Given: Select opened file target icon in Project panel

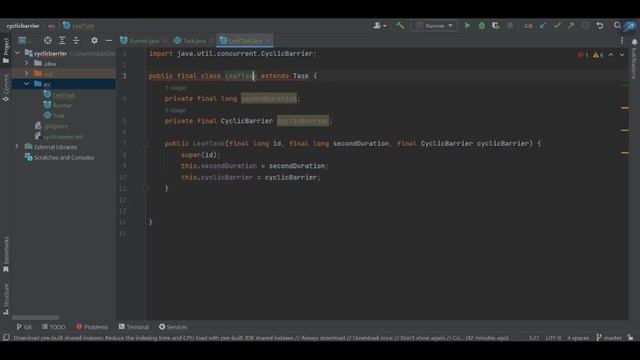Looking at the screenshot, I should tap(48, 40).
